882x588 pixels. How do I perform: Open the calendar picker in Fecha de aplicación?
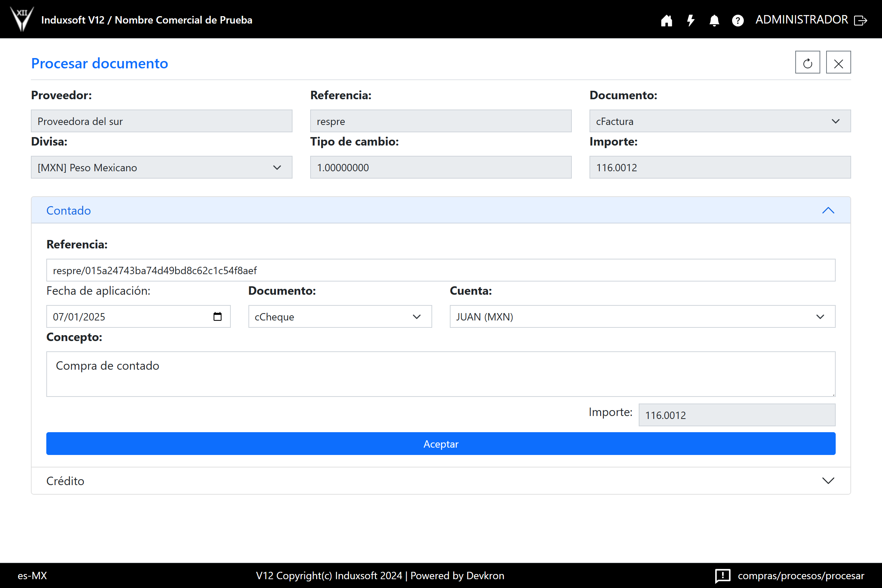click(x=218, y=316)
